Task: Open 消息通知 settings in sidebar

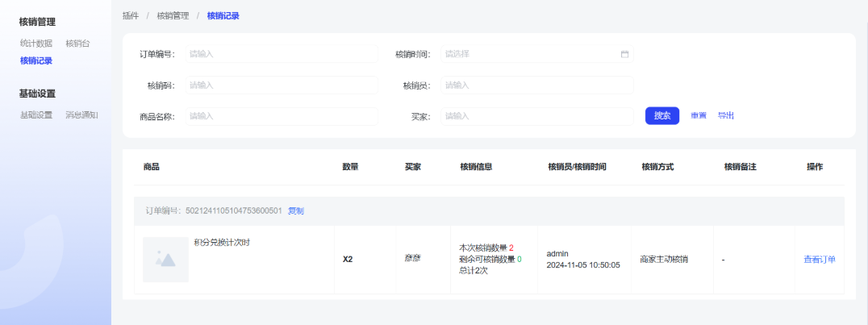Action: pyautogui.click(x=81, y=115)
